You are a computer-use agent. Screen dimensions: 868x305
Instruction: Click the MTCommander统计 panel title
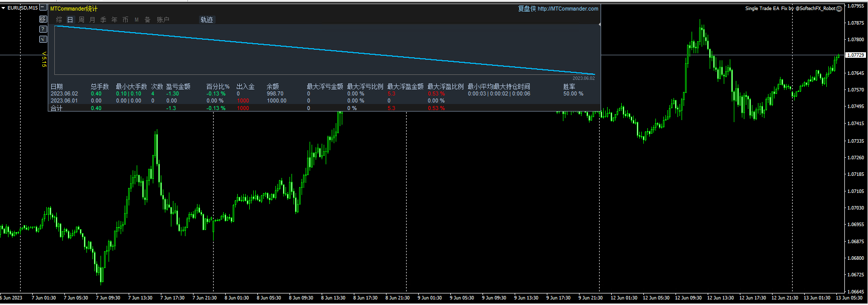(74, 9)
